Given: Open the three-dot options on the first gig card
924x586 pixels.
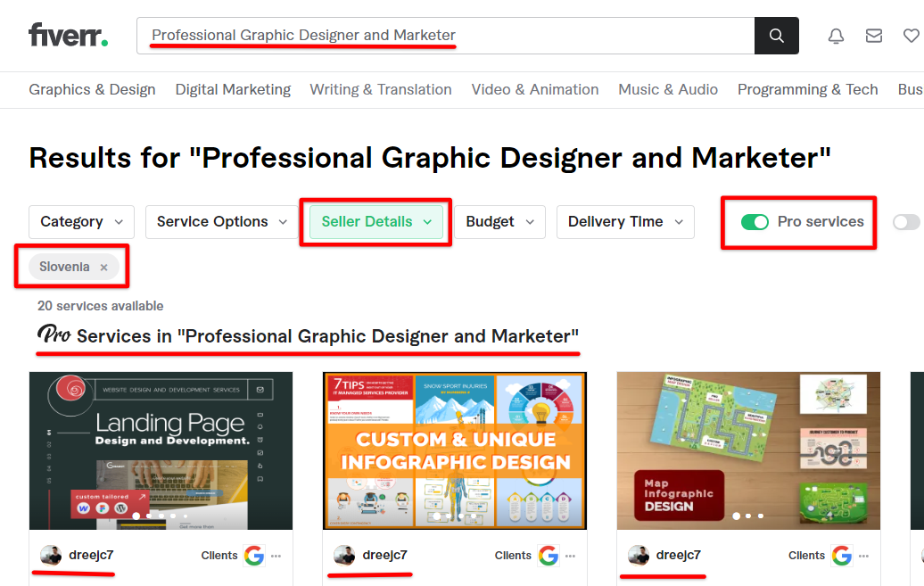Looking at the screenshot, I should click(x=276, y=556).
